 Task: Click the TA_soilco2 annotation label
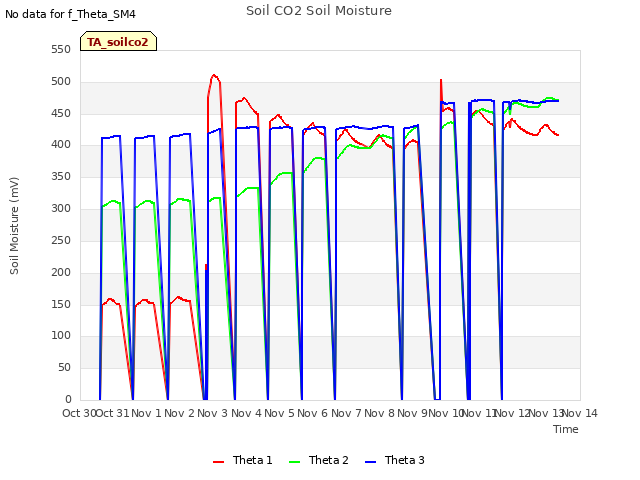pyautogui.click(x=118, y=41)
